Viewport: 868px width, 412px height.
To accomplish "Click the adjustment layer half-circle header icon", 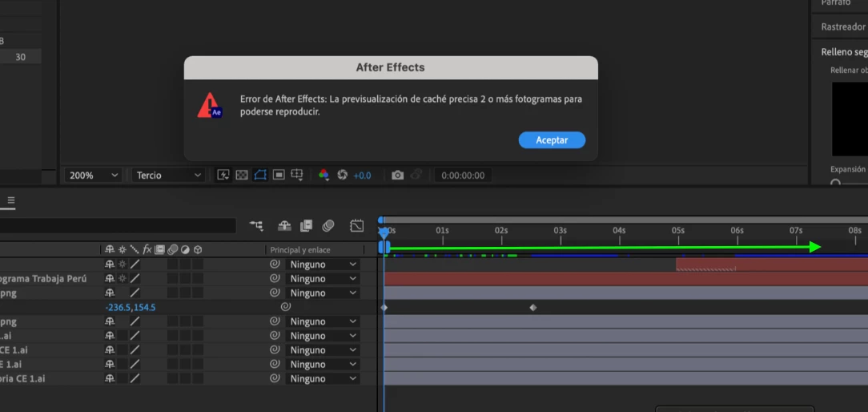I will 186,249.
